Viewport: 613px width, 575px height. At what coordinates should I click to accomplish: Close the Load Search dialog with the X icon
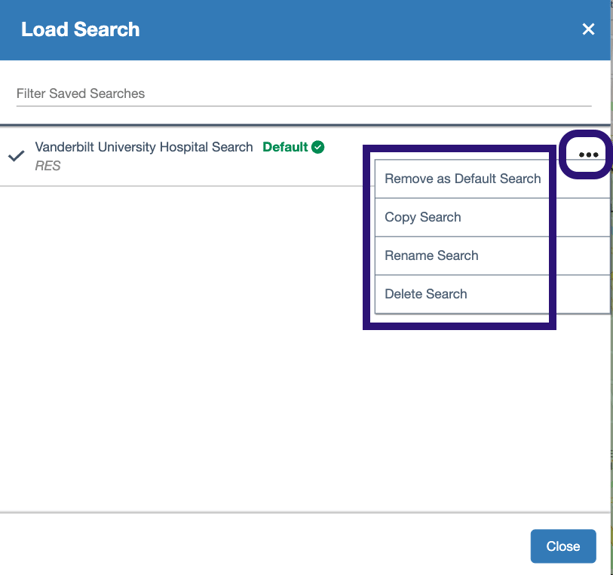[588, 29]
